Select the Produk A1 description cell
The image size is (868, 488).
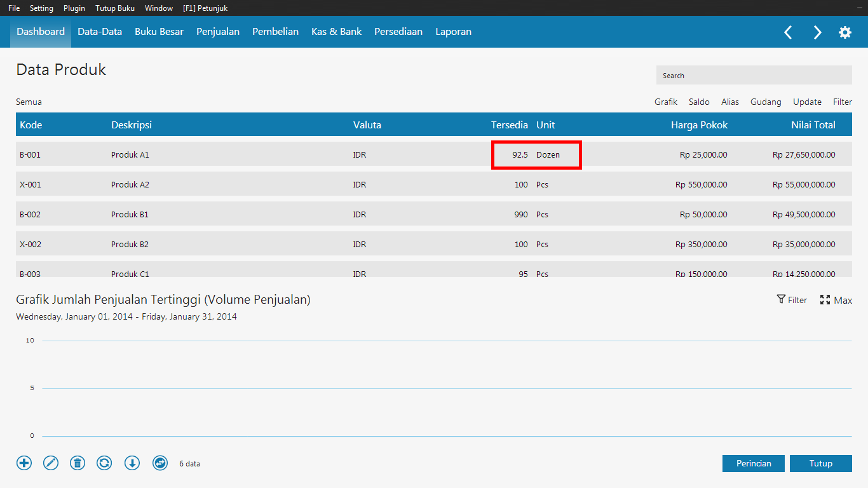(x=130, y=154)
